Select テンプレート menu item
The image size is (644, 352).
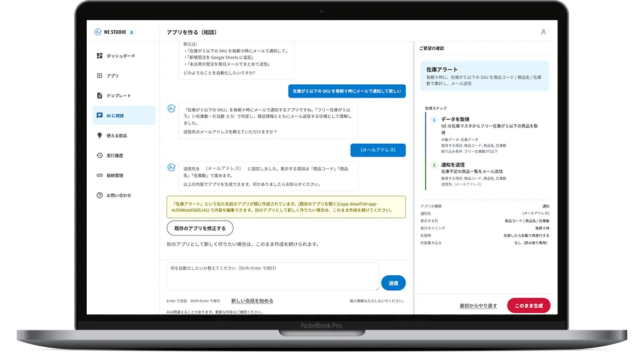[x=124, y=96]
